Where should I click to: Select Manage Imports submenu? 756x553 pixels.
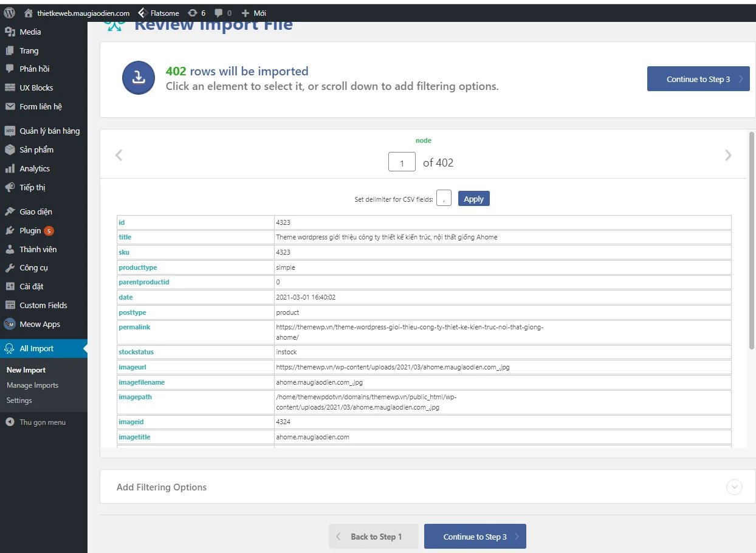click(32, 385)
